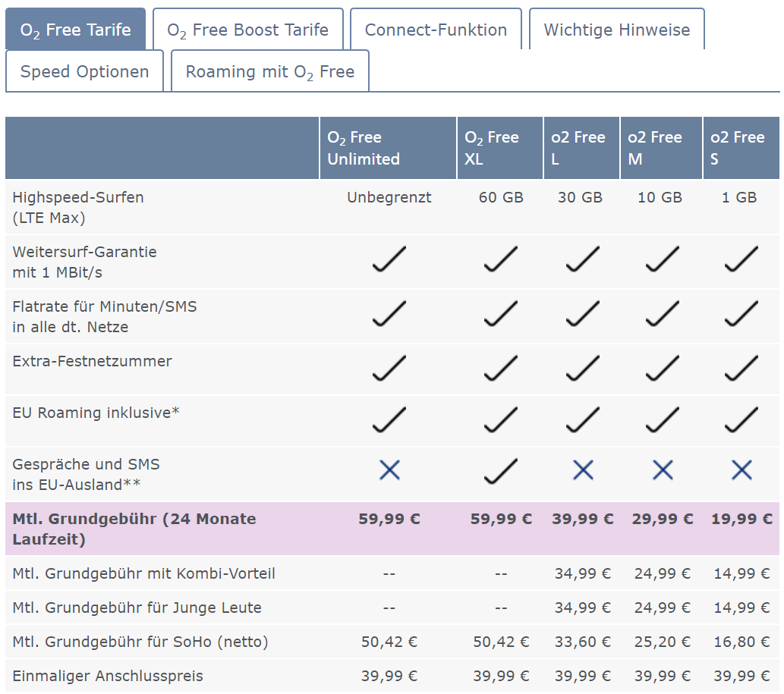
Task: Click the SoHo price "33,60 €"
Action: 583,642
